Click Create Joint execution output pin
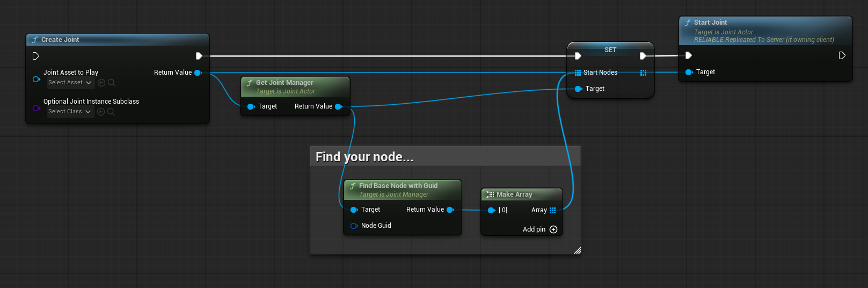Image resolution: width=868 pixels, height=288 pixels. tap(199, 56)
